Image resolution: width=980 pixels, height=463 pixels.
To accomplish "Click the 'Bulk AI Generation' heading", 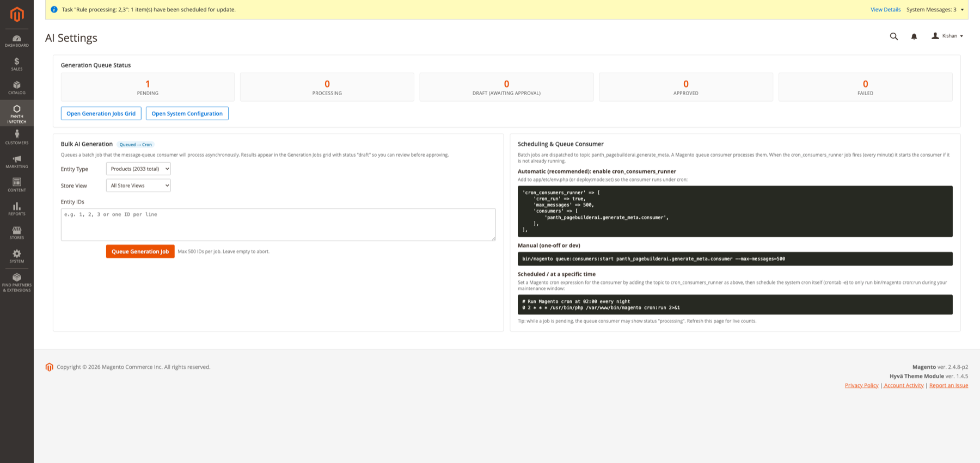I will (87, 144).
